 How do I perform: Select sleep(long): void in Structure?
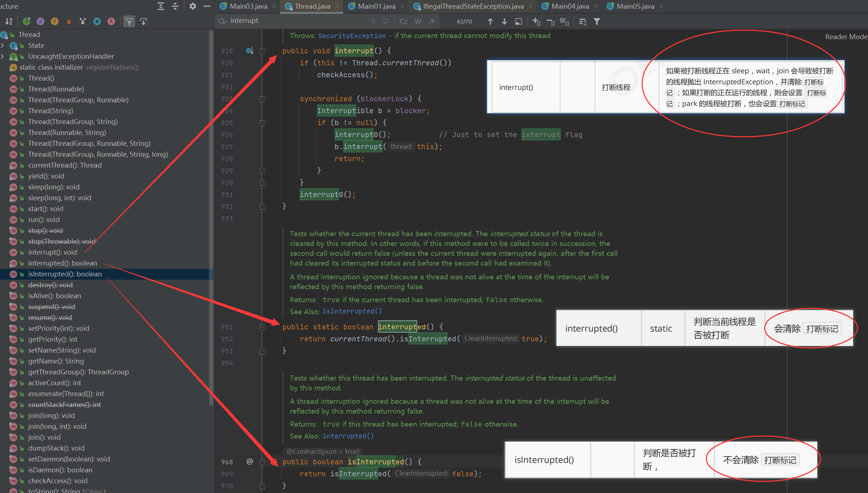pyautogui.click(x=54, y=187)
